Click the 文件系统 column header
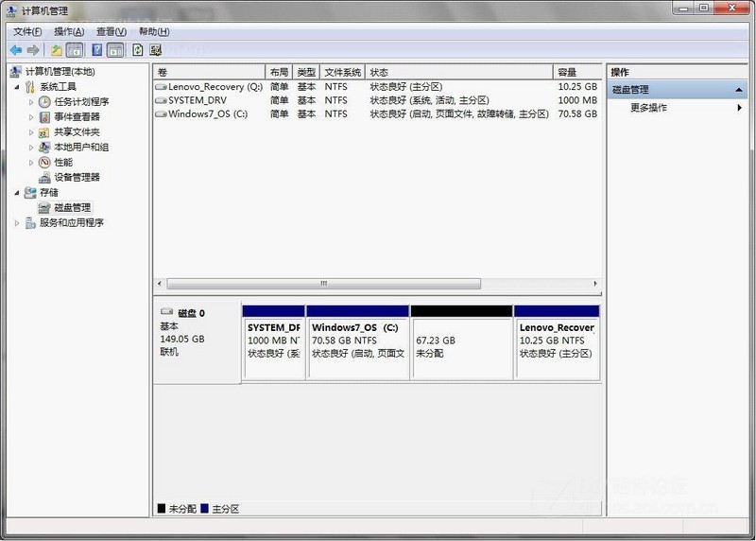The image size is (756, 541). coord(342,72)
